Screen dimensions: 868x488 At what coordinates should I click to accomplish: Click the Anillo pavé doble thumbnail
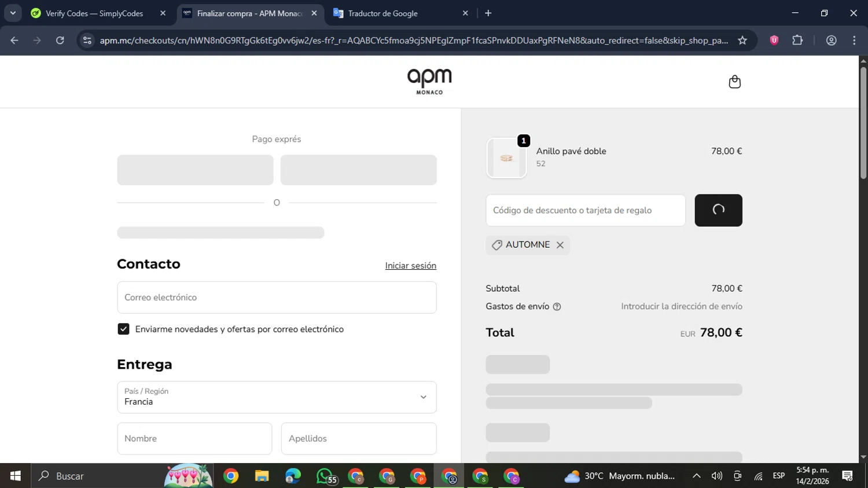pyautogui.click(x=506, y=158)
